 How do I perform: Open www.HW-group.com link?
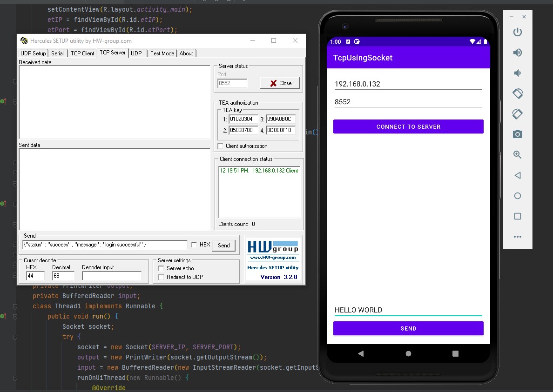[273, 258]
